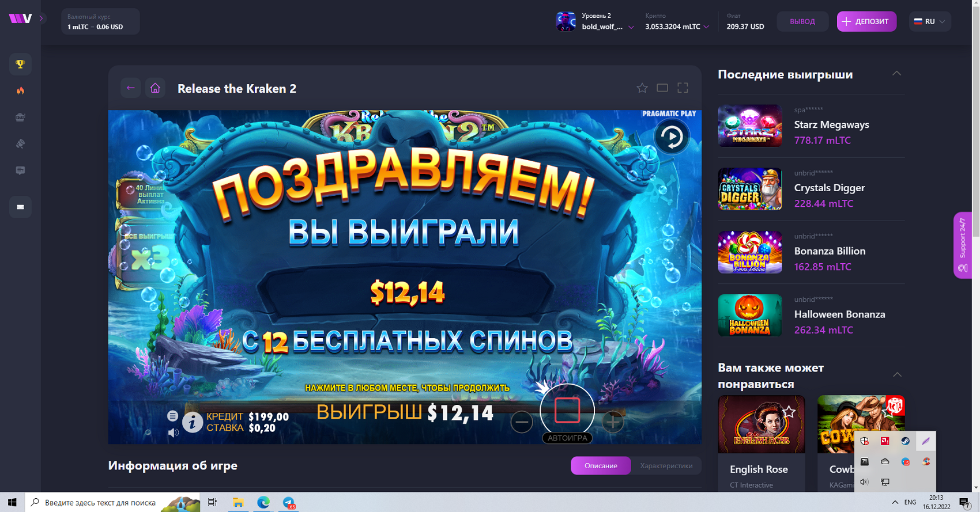Open the in-game hamburger menu
Screen dimensions: 980x512
click(x=172, y=416)
